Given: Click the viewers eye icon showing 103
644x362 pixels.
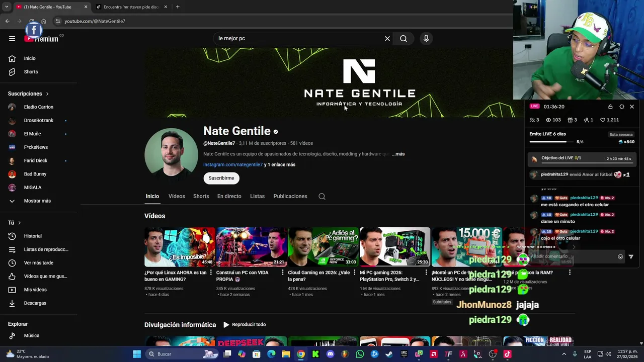Looking at the screenshot, I should 548,120.
